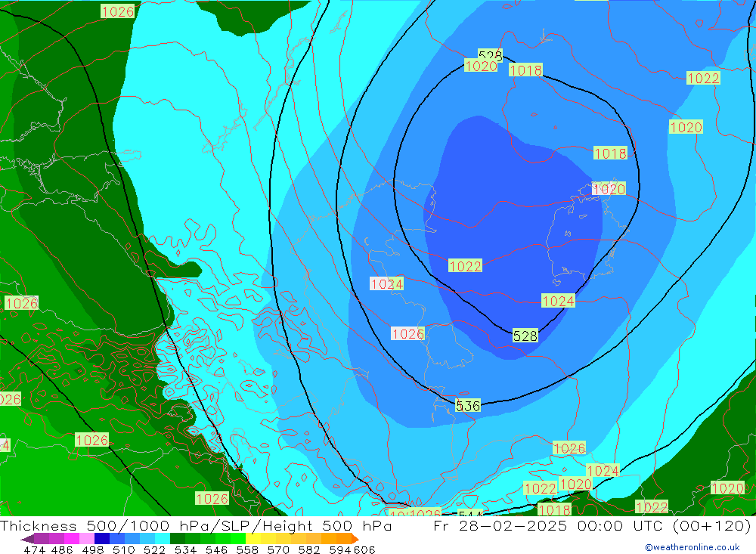The width and height of the screenshot is (756, 554).
Task: Click the 1024 label beside the lower 528
Action: point(559,302)
